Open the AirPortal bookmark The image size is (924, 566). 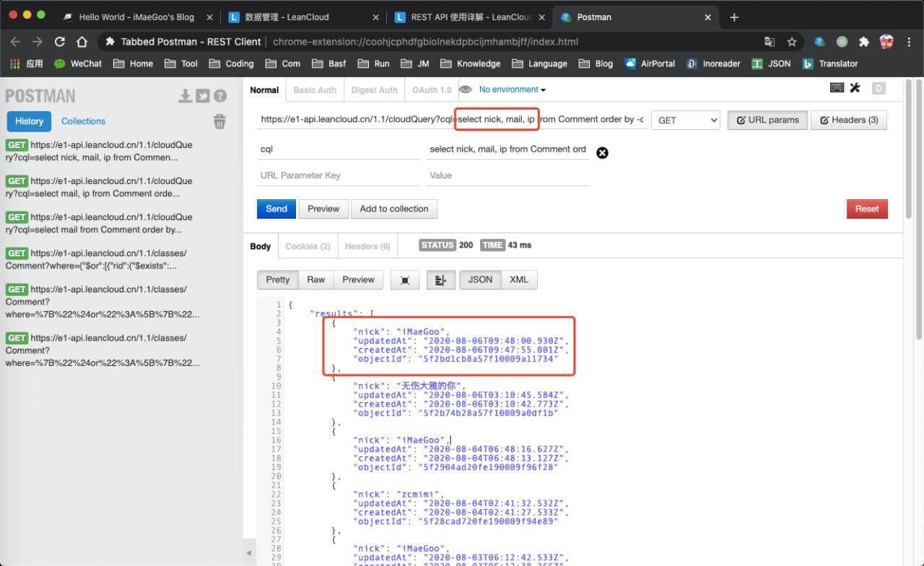coord(650,64)
